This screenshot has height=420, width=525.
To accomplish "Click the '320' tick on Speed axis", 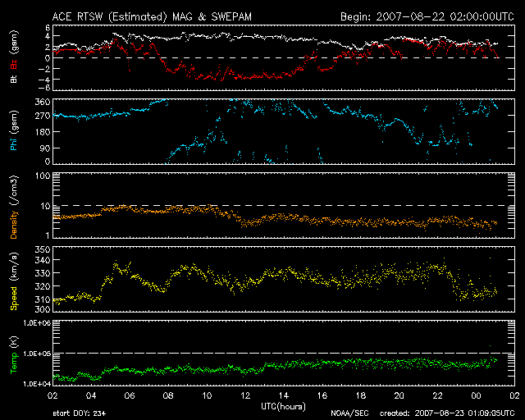I will [x=43, y=286].
